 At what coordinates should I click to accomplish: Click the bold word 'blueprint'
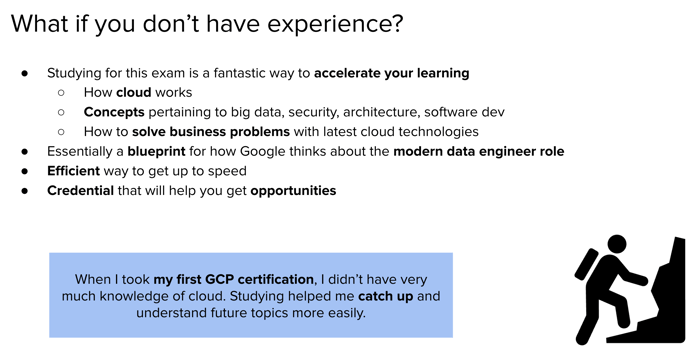click(156, 151)
